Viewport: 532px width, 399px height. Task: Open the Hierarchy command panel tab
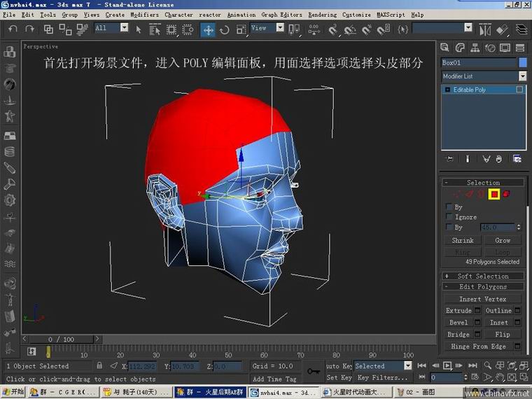[x=475, y=48]
